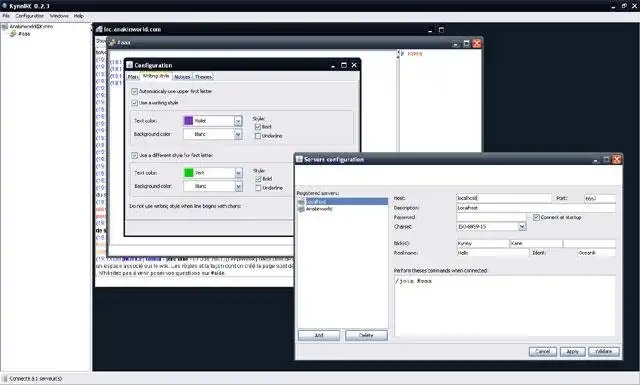Image resolution: width=640 pixels, height=385 pixels.
Task: Click the "Connecté à 1 serveur(s)" status text
Action: click(36, 379)
